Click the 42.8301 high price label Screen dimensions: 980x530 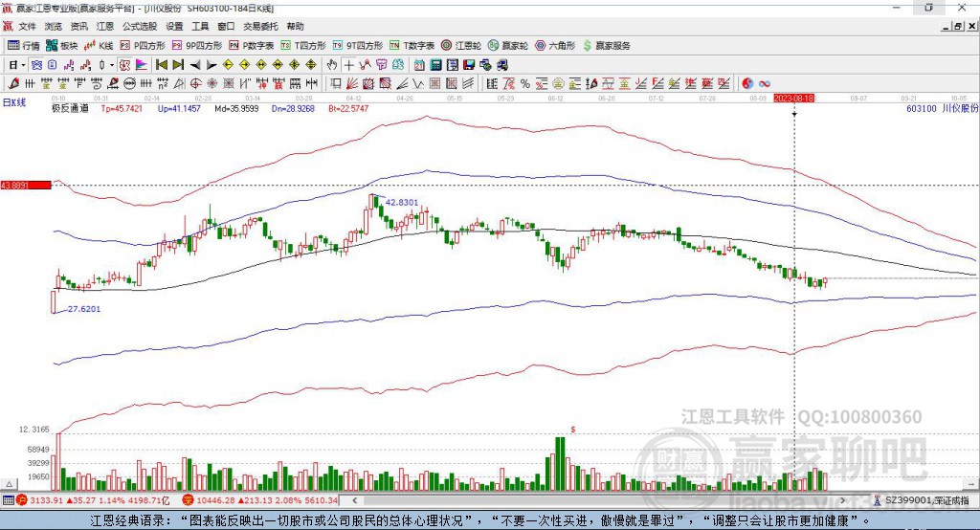pos(401,203)
